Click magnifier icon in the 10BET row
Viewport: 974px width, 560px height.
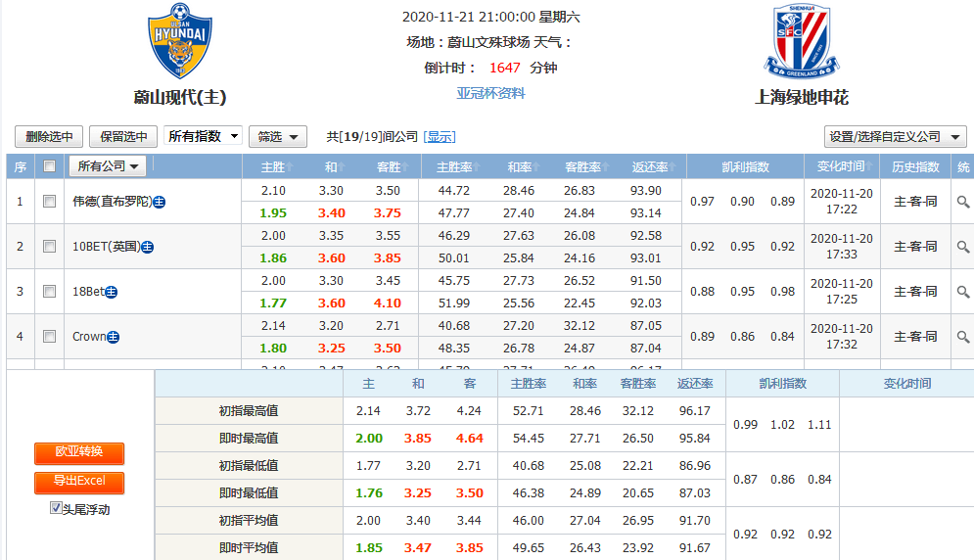[x=963, y=247]
